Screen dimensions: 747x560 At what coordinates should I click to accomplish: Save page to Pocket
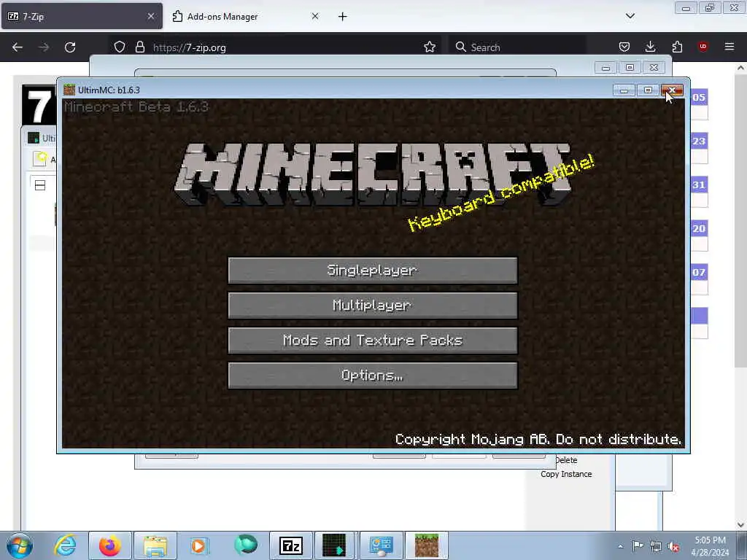[624, 47]
